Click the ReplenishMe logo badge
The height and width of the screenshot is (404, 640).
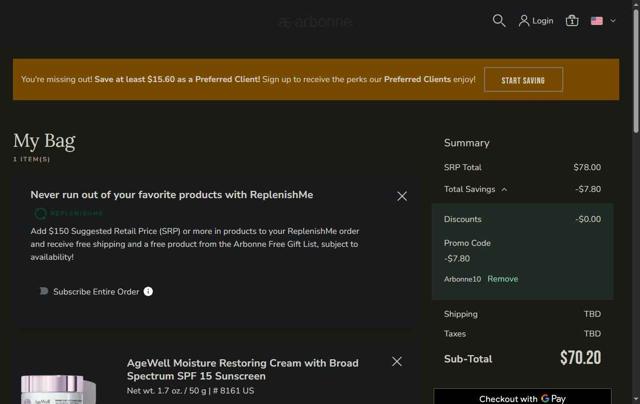pyautogui.click(x=68, y=213)
